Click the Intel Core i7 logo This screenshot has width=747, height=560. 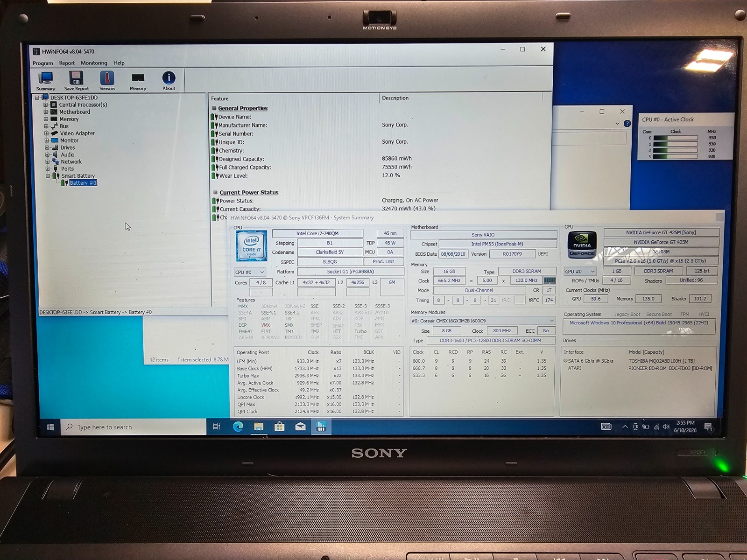pyautogui.click(x=251, y=245)
